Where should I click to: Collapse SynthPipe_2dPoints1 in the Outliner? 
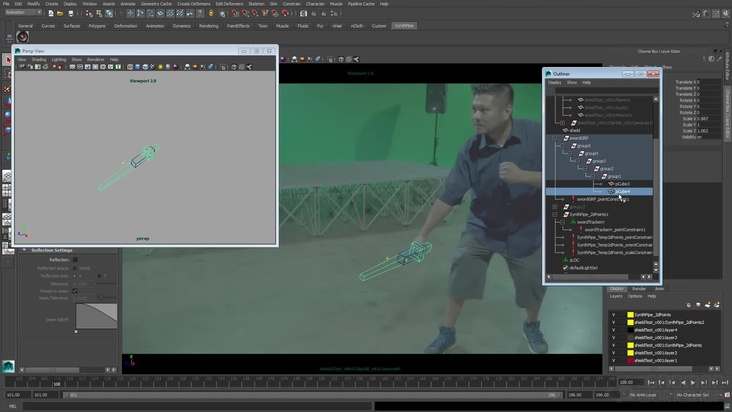point(555,215)
